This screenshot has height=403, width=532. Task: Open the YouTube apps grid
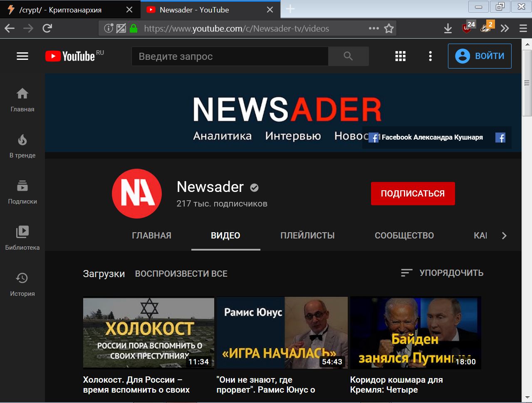click(x=400, y=56)
